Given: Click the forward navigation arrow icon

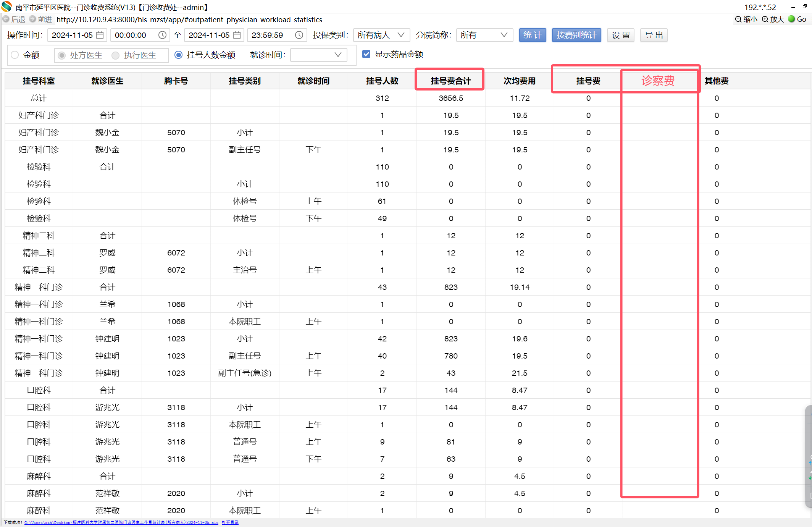Looking at the screenshot, I should [33, 19].
